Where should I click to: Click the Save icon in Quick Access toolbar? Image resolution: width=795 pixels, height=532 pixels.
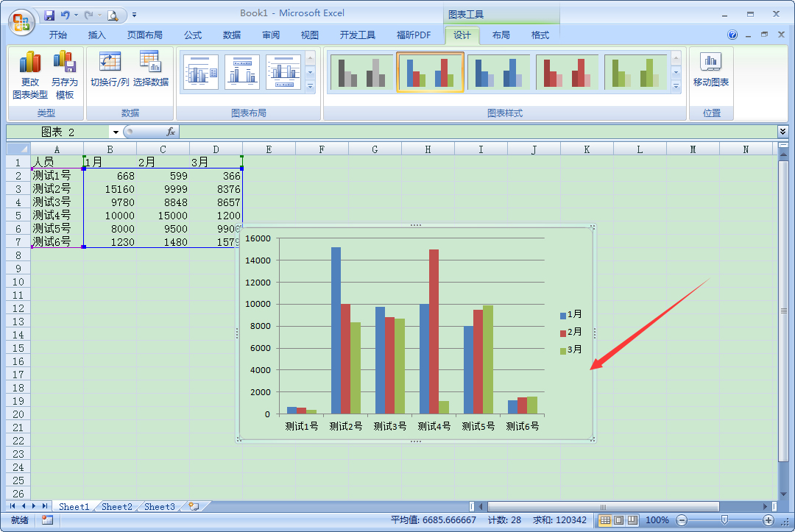(x=49, y=15)
